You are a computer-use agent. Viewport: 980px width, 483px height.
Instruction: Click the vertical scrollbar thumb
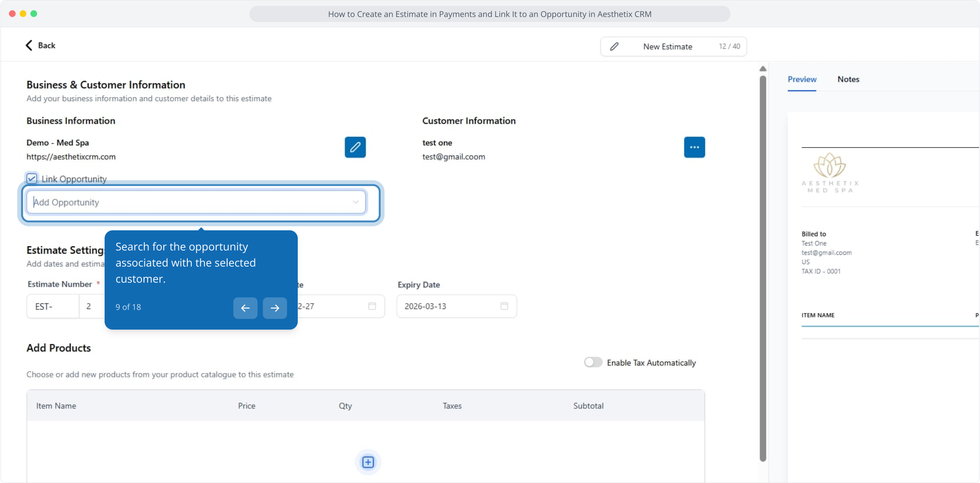tap(763, 268)
